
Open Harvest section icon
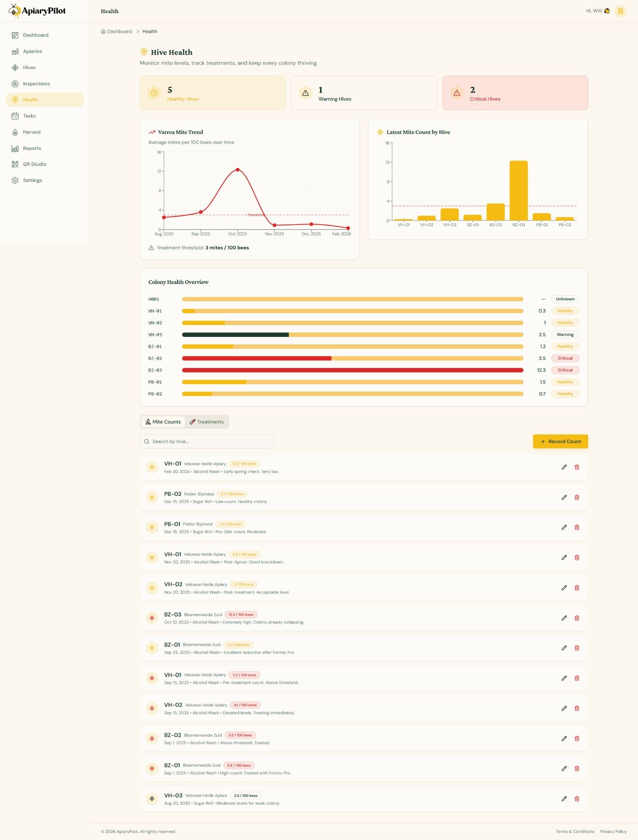pos(15,132)
